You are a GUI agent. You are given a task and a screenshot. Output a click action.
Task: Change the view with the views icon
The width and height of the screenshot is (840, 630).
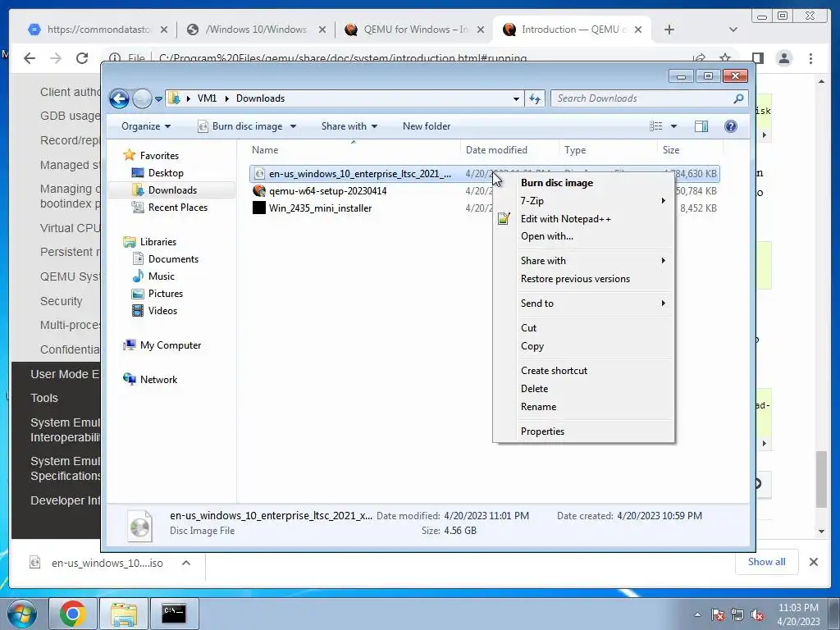(656, 126)
